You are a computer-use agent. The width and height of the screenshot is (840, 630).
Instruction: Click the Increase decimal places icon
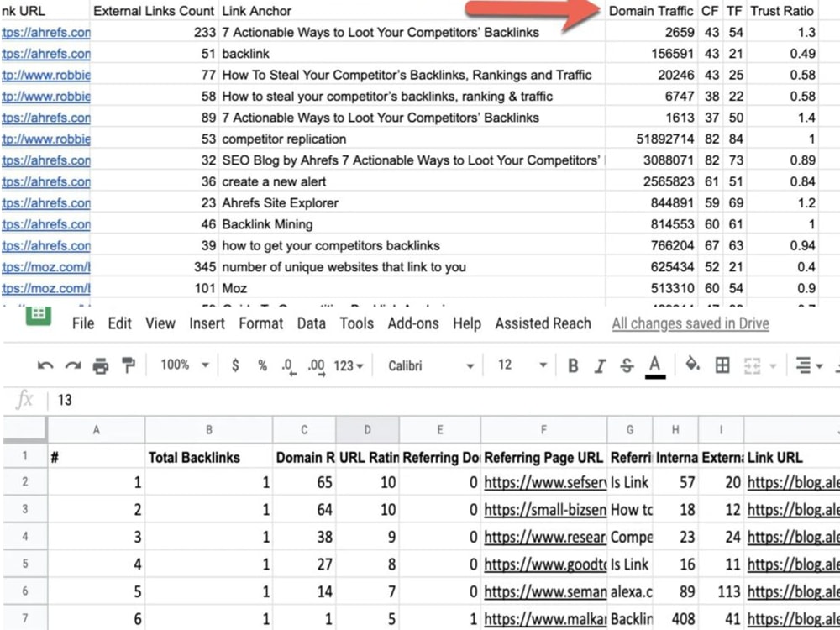click(316, 367)
